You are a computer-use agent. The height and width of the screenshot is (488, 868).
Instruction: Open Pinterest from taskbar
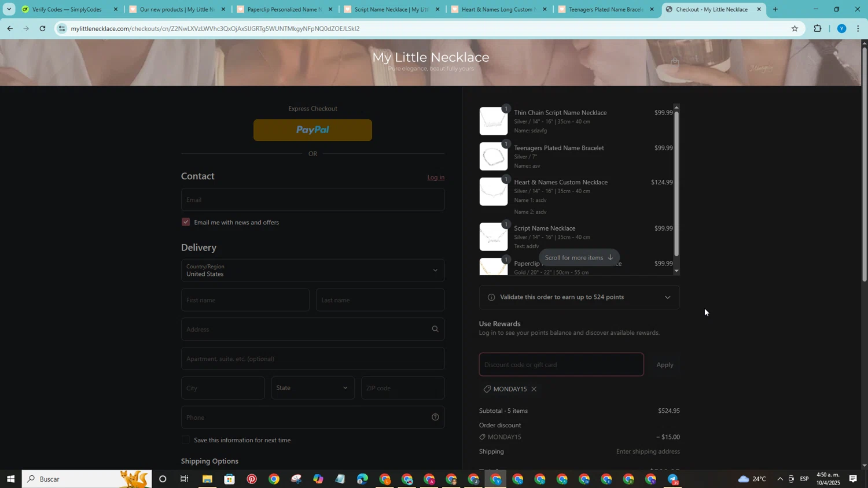pos(252,479)
